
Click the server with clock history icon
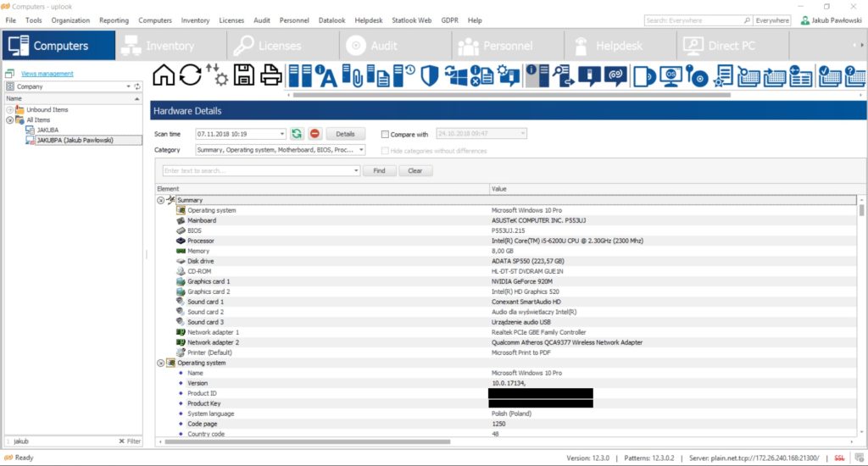(404, 75)
